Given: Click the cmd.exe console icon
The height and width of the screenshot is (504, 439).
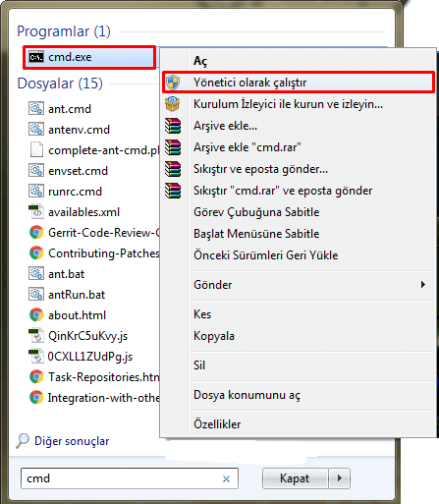Looking at the screenshot, I should pyautogui.click(x=36, y=57).
